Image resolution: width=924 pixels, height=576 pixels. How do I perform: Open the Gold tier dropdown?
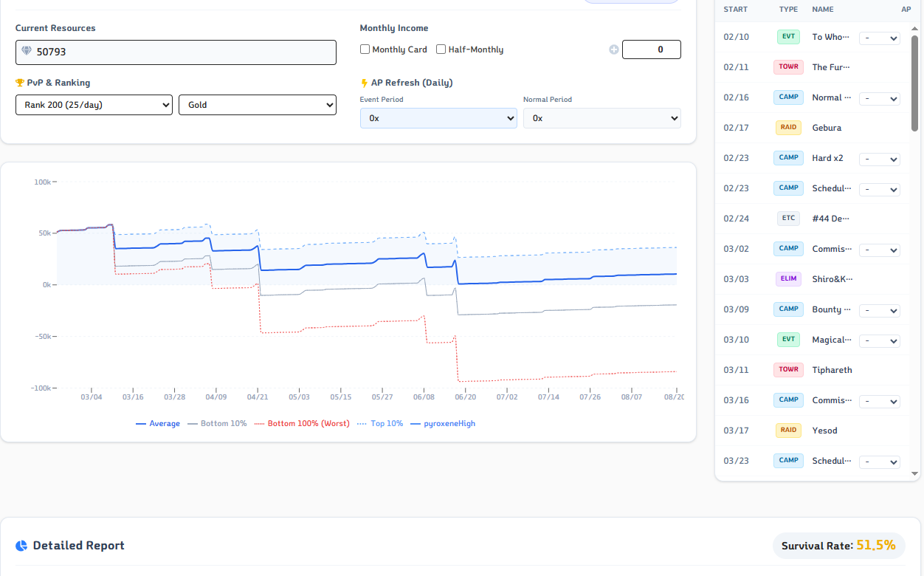258,105
